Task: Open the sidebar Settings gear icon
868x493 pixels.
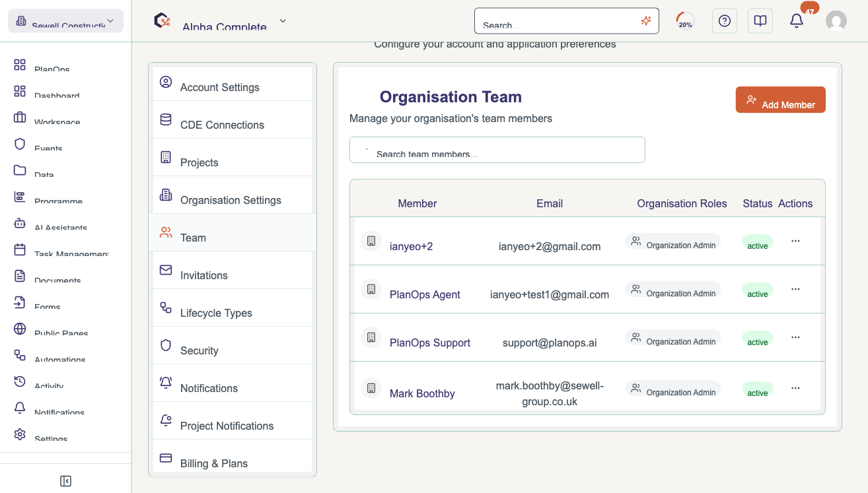Action: coord(20,434)
